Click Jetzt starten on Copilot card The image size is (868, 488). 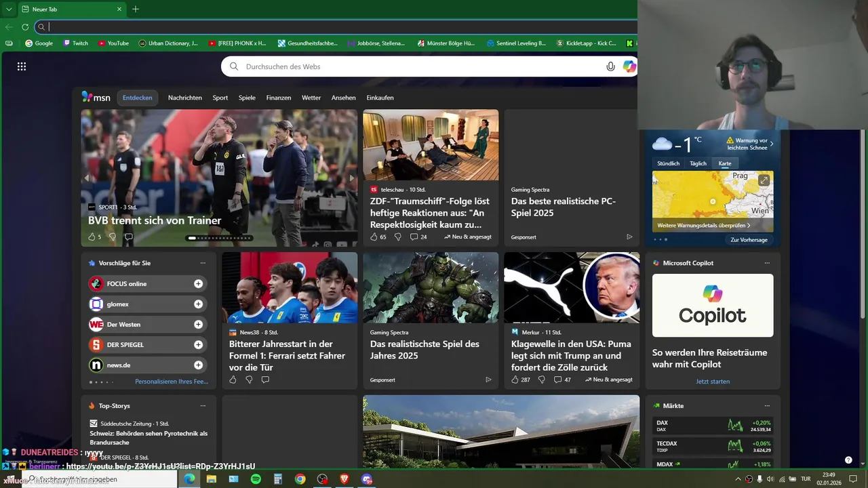click(x=713, y=382)
